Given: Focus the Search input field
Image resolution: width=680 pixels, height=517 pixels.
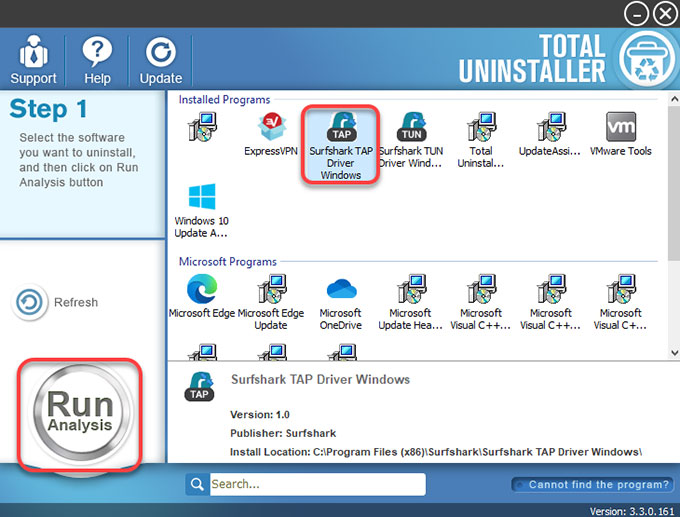Looking at the screenshot, I should 317,484.
